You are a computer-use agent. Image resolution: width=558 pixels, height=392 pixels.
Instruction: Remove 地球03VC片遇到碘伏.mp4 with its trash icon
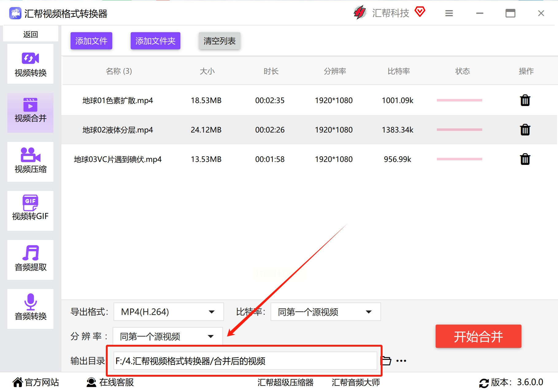(x=525, y=159)
